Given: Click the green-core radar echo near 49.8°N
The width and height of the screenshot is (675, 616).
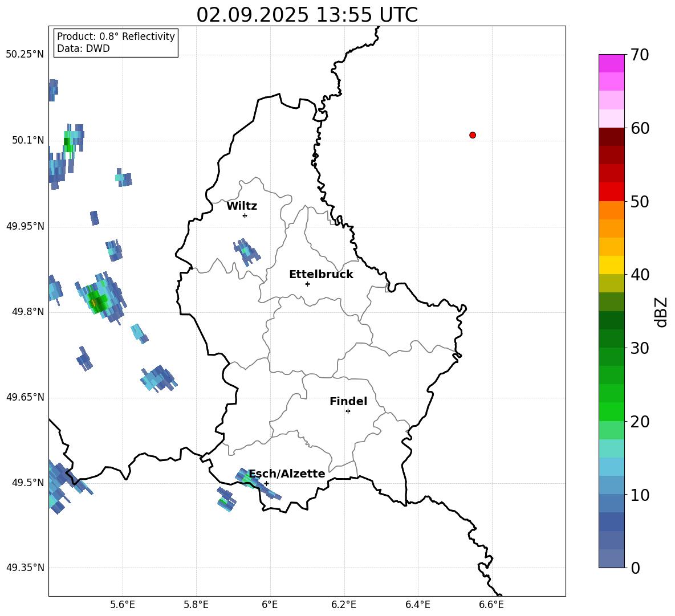Looking at the screenshot, I should [x=101, y=297].
